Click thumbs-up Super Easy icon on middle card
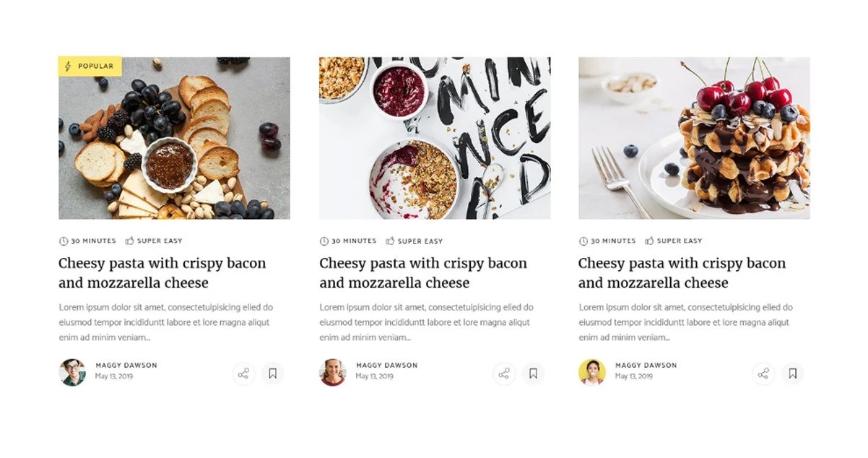The image size is (868, 458). pos(390,241)
